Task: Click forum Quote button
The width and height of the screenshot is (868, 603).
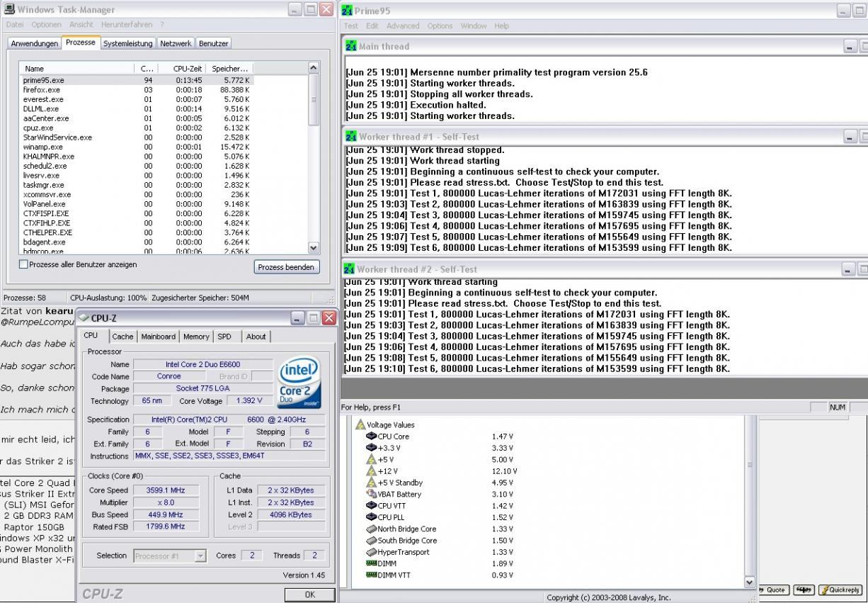Action: 772,590
